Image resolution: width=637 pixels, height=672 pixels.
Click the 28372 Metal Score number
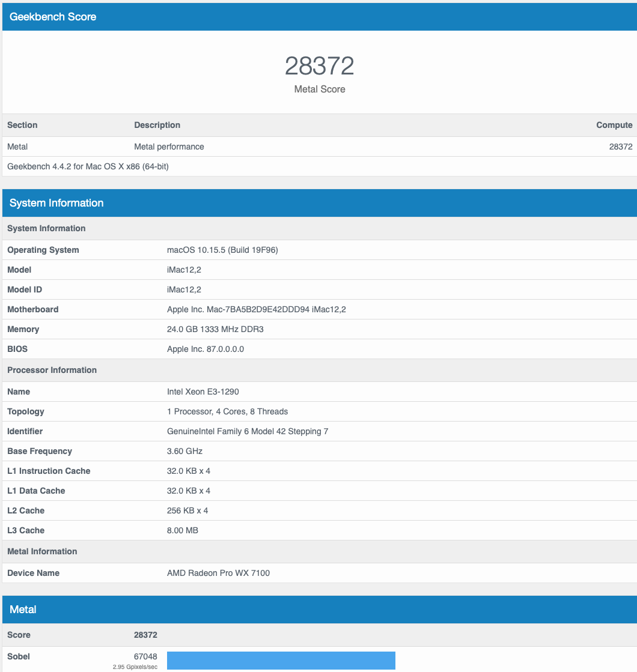(319, 66)
